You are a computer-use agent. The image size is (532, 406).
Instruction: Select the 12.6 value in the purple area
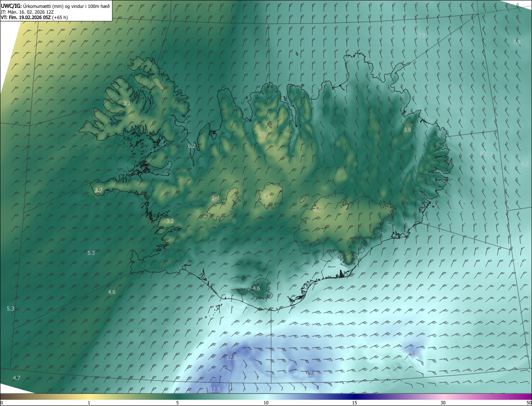[x=232, y=358]
